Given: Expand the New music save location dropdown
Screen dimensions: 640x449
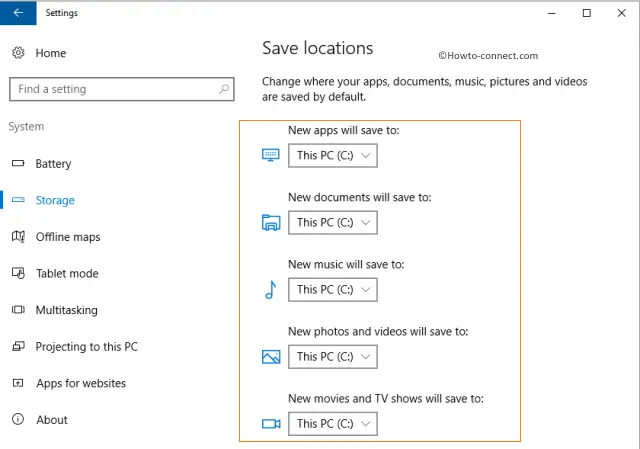Looking at the screenshot, I should coord(333,289).
